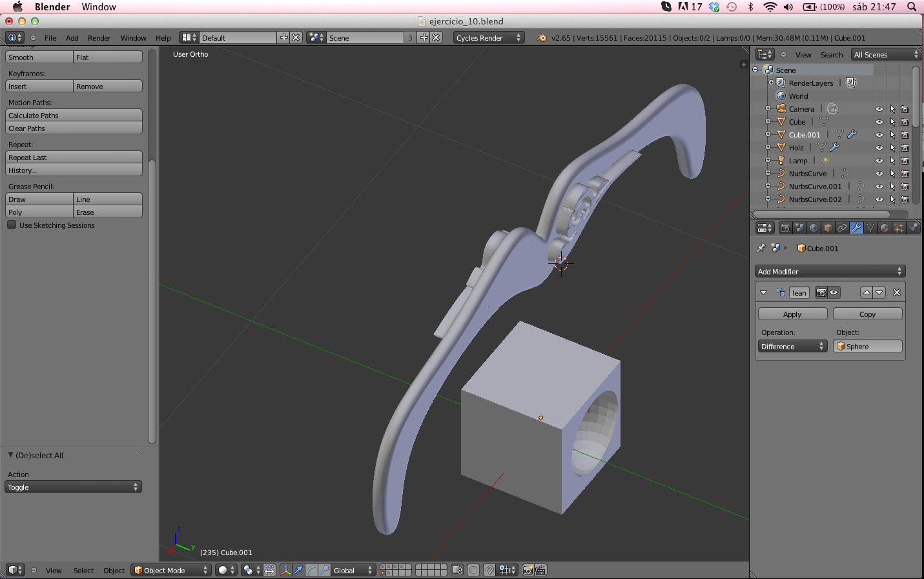Click the pin icon beside Cube.001 breadcrumb
924x579 pixels.
coord(761,248)
